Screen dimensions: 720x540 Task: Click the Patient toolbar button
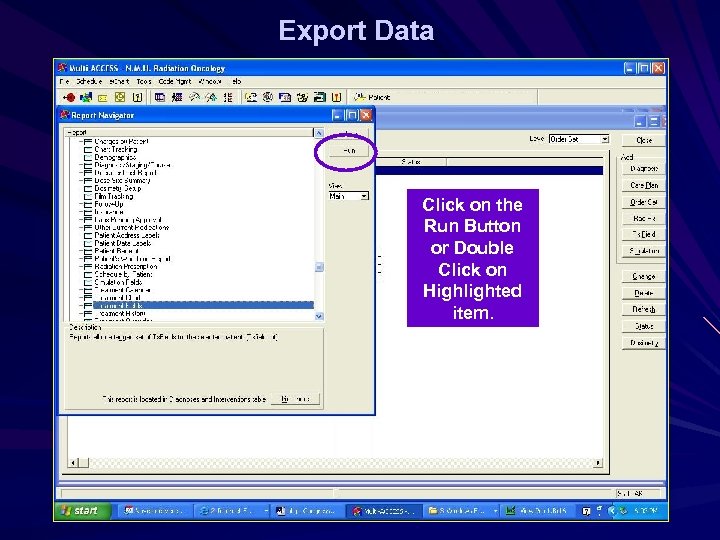pyautogui.click(x=372, y=97)
